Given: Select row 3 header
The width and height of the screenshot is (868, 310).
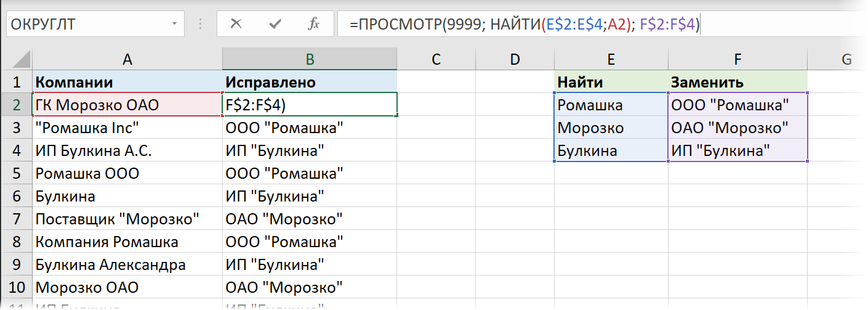Looking at the screenshot, I should [x=16, y=128].
